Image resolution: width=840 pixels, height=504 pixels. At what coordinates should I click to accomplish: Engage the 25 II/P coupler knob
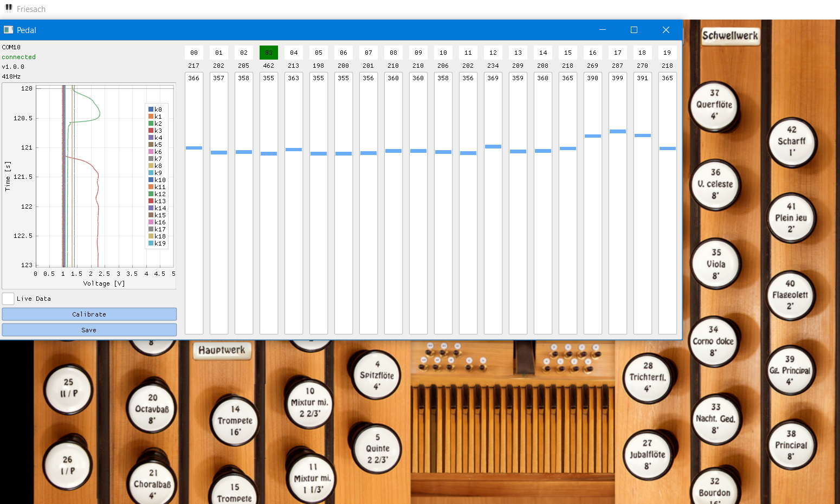click(x=68, y=389)
